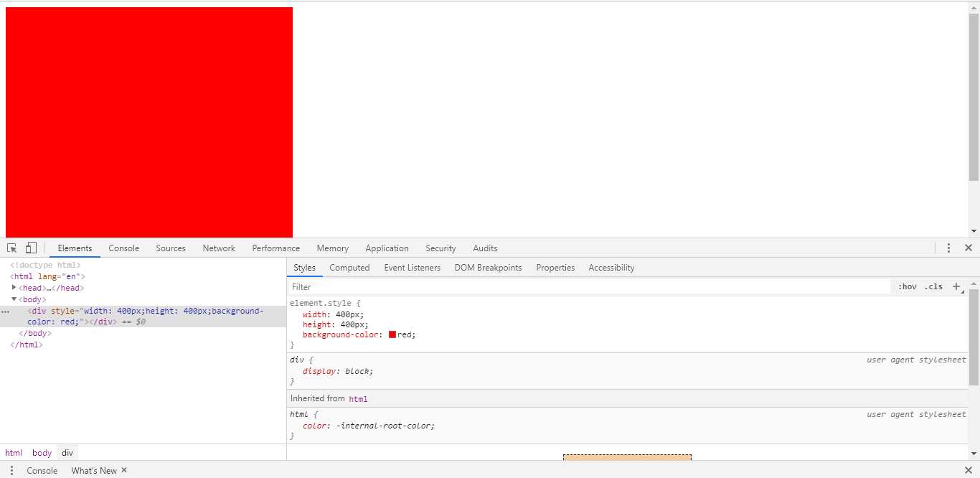Screen dimensions: 980x478
Task: Select the closing </html> tag row
Action: [x=27, y=345]
